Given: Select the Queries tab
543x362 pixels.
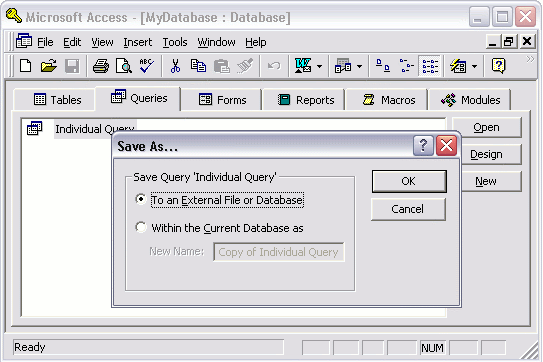Looking at the screenshot, I should pos(138,98).
